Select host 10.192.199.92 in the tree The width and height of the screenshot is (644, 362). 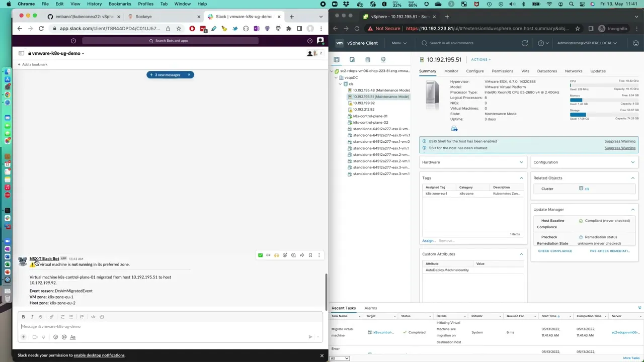364,103
